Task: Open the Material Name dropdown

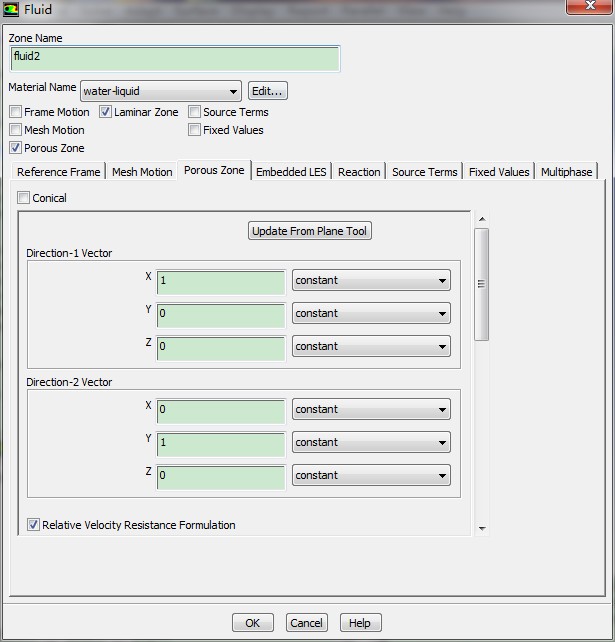Action: pyautogui.click(x=160, y=91)
